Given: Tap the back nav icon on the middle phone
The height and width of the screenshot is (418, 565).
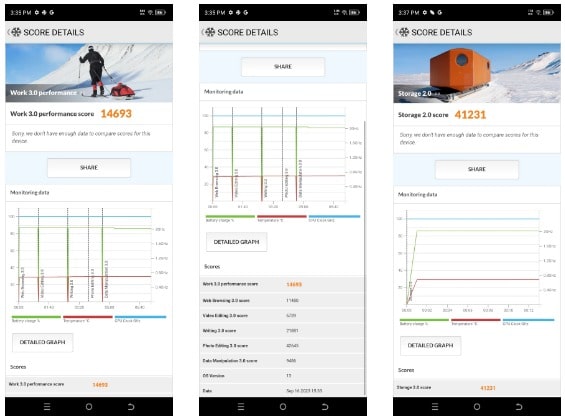Looking at the screenshot, I should [x=325, y=406].
